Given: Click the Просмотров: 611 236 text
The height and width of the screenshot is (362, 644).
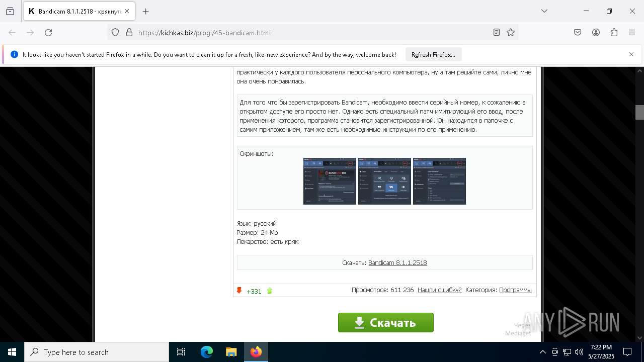Looking at the screenshot, I should click(382, 290).
